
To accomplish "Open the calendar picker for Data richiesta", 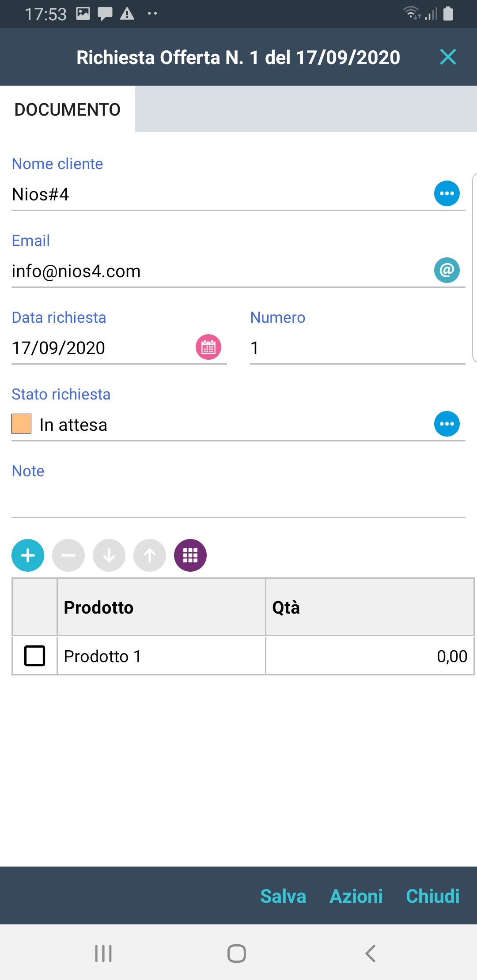I will pos(208,347).
